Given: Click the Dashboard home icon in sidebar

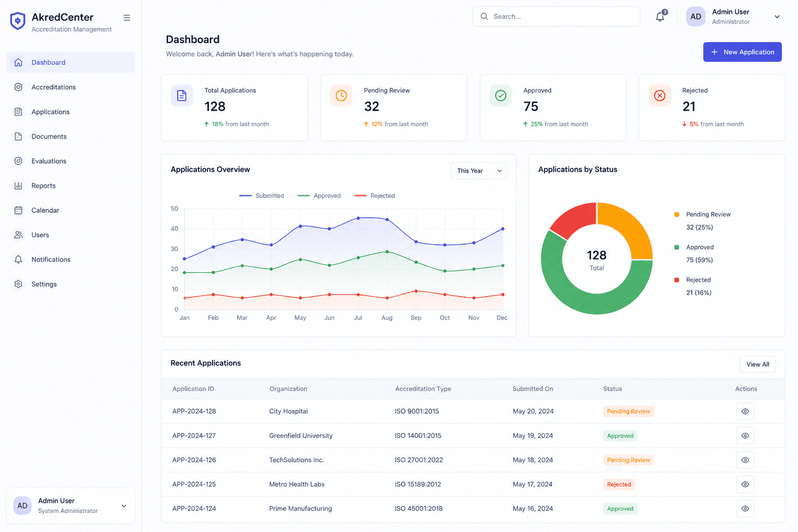Looking at the screenshot, I should click(x=18, y=62).
